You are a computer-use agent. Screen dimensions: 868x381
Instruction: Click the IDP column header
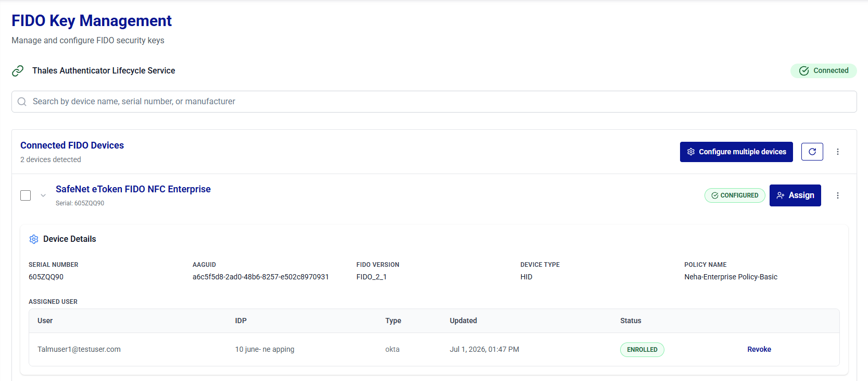241,321
